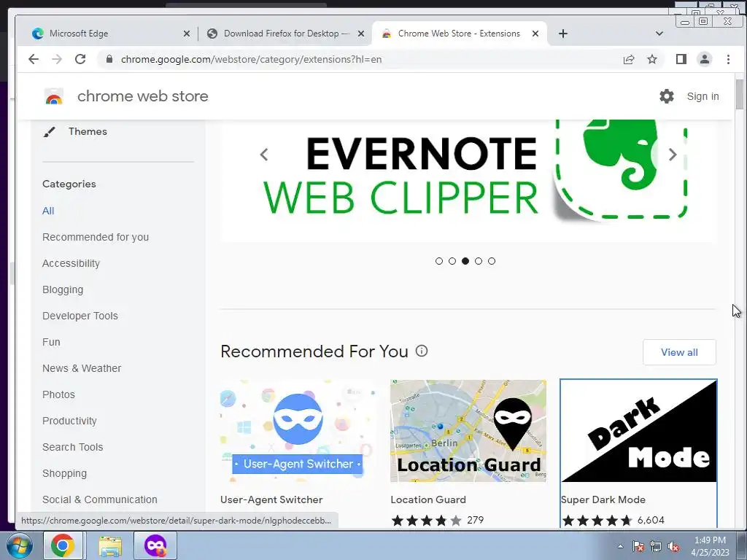Open the Blogging category
Viewport: 747px width, 560px height.
pyautogui.click(x=63, y=289)
